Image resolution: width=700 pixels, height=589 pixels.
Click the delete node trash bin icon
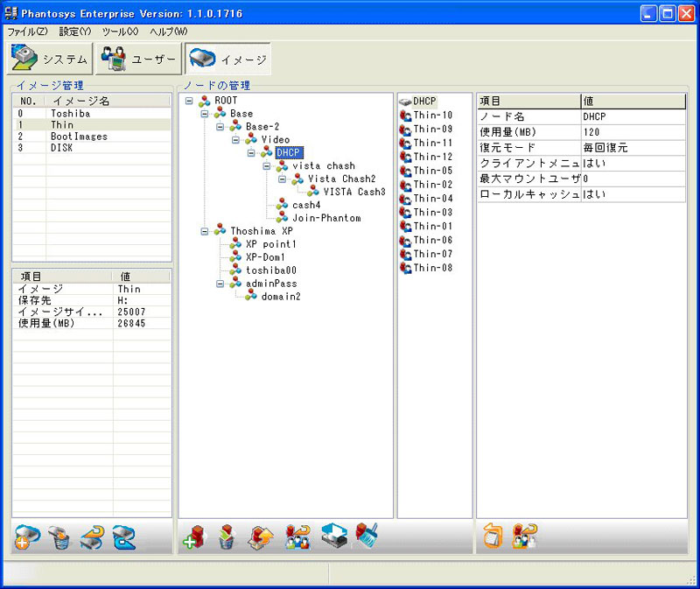pos(227,537)
